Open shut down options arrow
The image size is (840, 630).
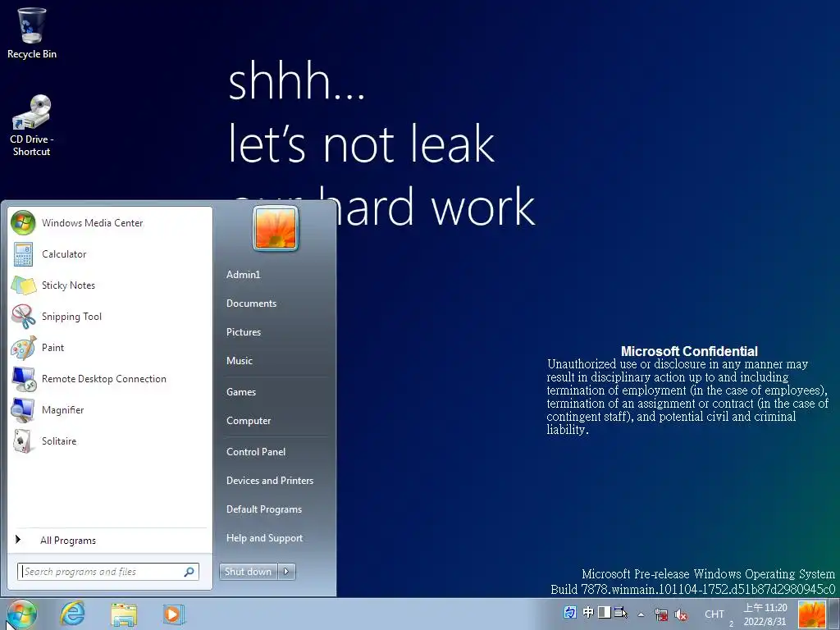point(286,572)
